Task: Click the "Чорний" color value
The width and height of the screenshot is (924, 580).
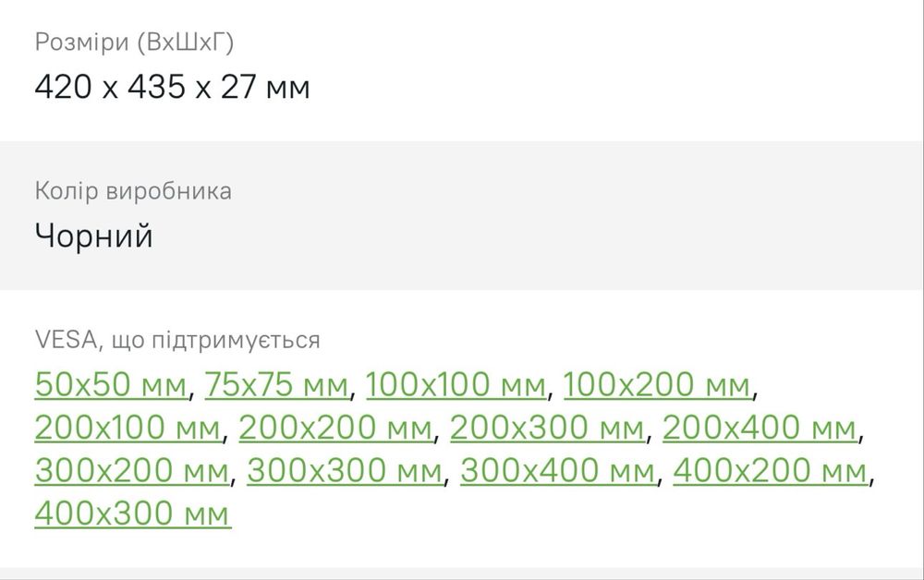Action: 93,236
